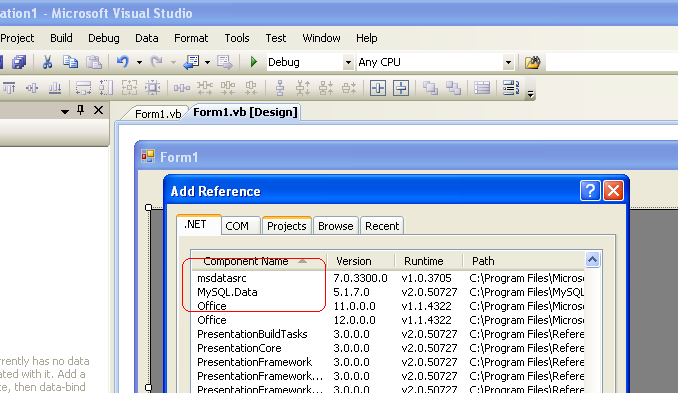Undo the last action
The image size is (678, 393).
click(x=123, y=62)
